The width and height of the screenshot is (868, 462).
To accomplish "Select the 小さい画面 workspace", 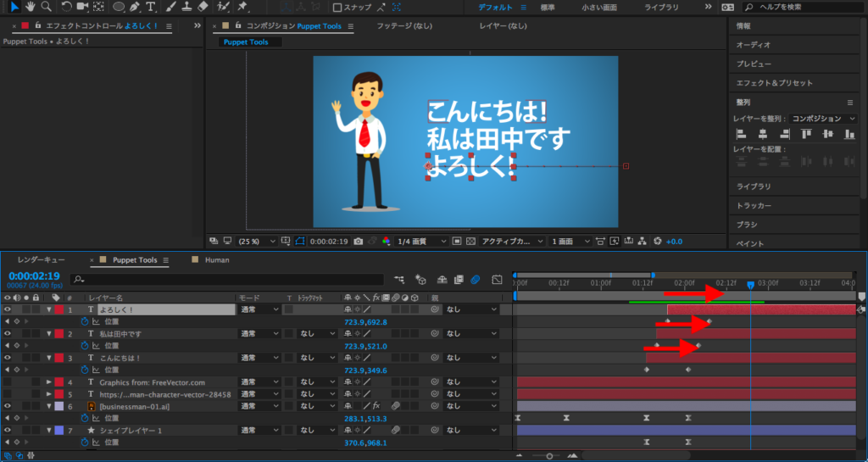I will click(600, 8).
